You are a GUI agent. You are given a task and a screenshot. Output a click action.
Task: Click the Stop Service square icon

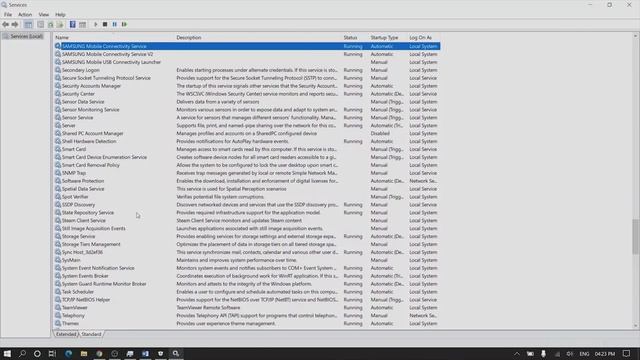pyautogui.click(x=105, y=24)
